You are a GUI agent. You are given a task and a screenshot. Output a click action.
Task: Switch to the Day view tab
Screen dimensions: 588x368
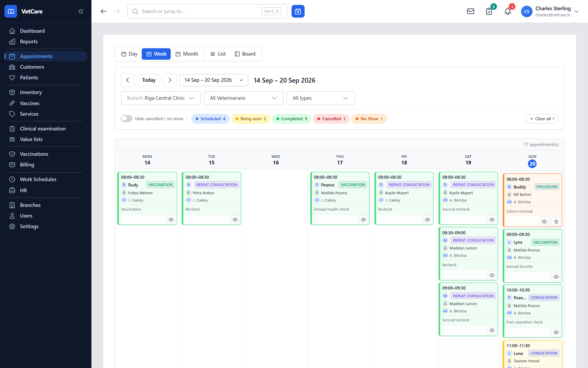tap(129, 54)
